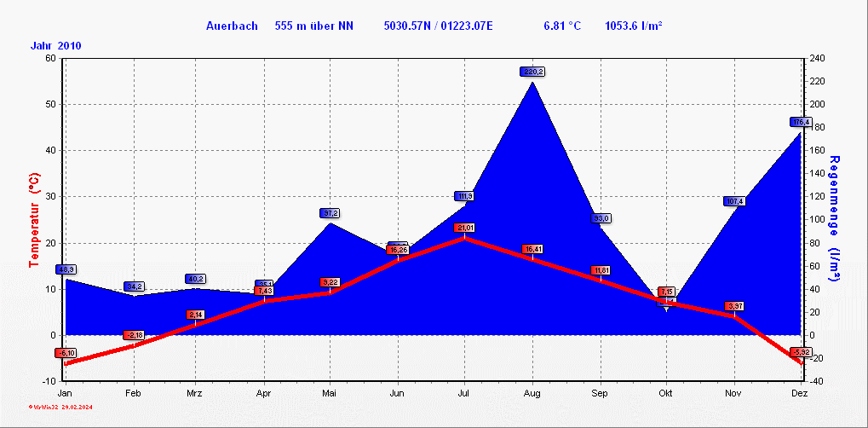Click the 6.81 °C average temperature

coord(562,26)
